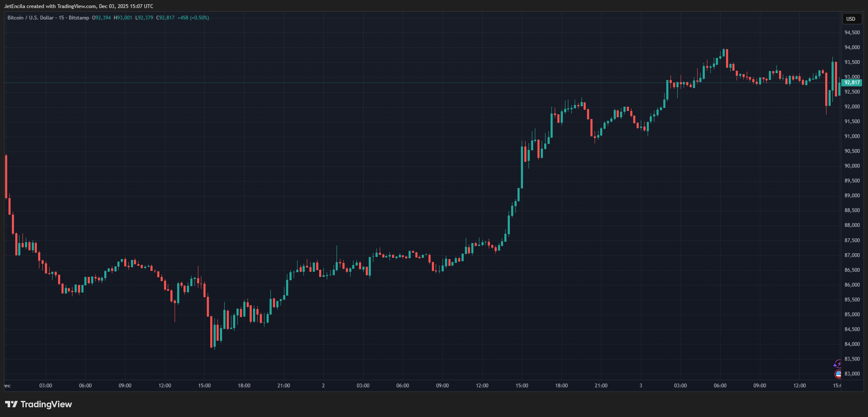Click the TradingView wordmark text
Screen dimensions: 868x417
pos(46,404)
